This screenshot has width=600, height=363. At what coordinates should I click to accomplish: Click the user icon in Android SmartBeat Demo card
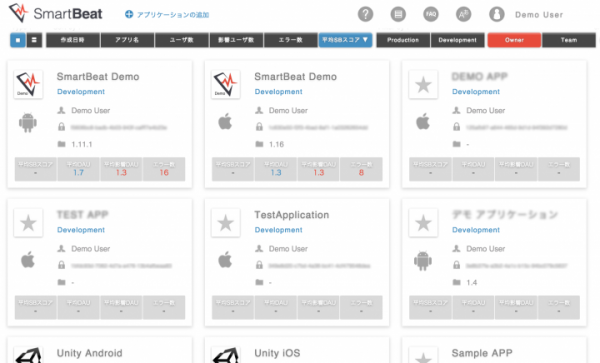click(61, 111)
